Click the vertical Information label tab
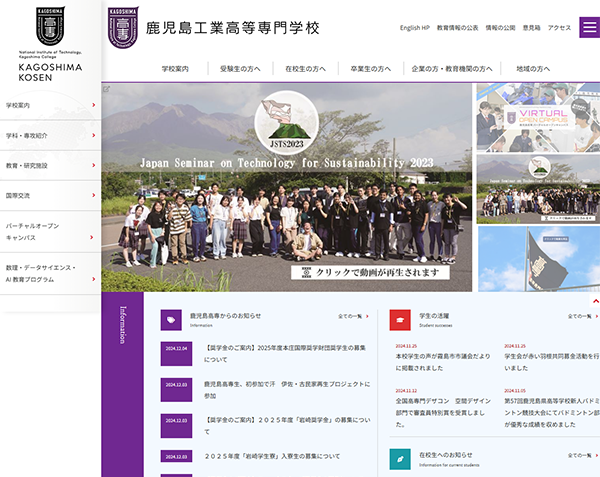 (122, 325)
